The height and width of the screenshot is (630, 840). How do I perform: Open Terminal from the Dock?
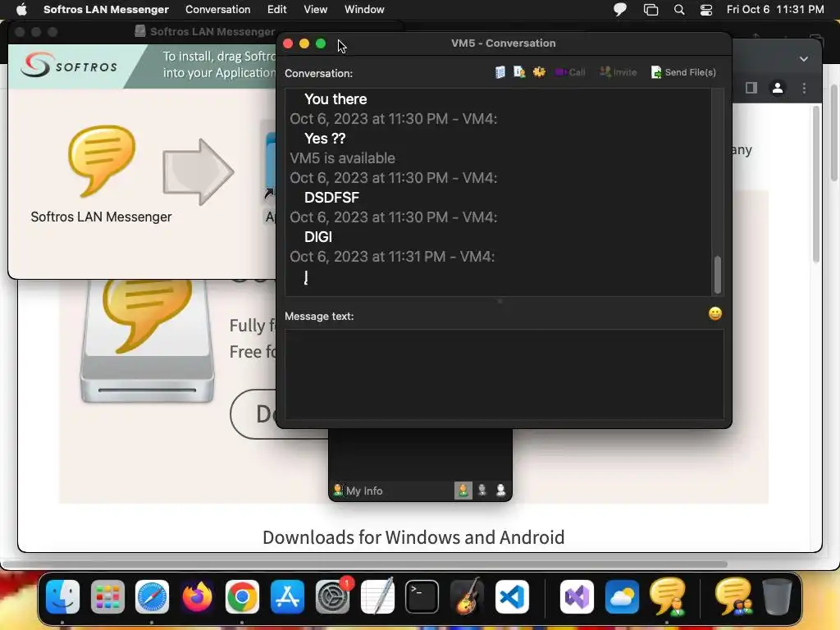coord(422,596)
